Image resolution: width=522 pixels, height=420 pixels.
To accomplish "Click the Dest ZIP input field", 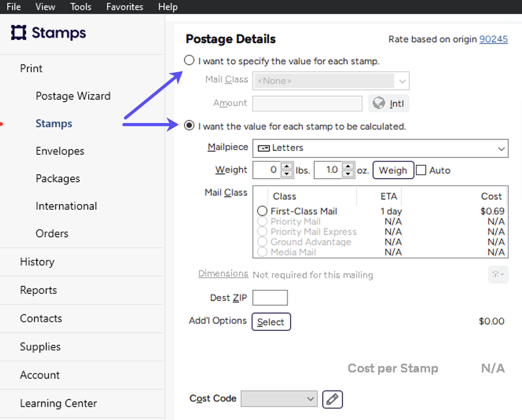I will (x=270, y=297).
